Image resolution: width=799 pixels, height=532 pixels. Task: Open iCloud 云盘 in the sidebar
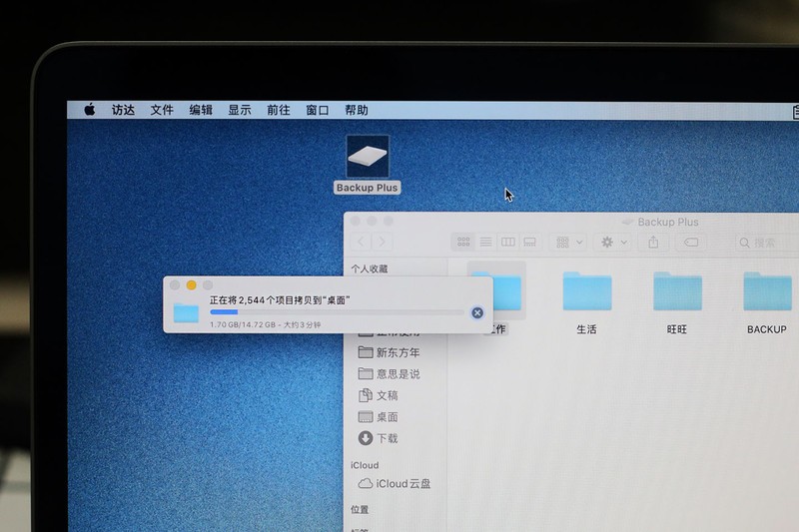395,484
